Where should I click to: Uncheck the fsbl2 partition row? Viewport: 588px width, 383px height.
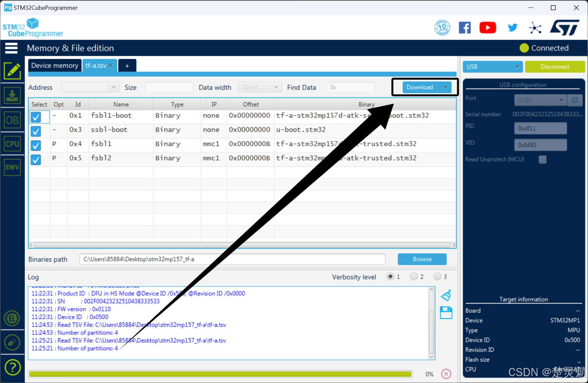pyautogui.click(x=36, y=160)
